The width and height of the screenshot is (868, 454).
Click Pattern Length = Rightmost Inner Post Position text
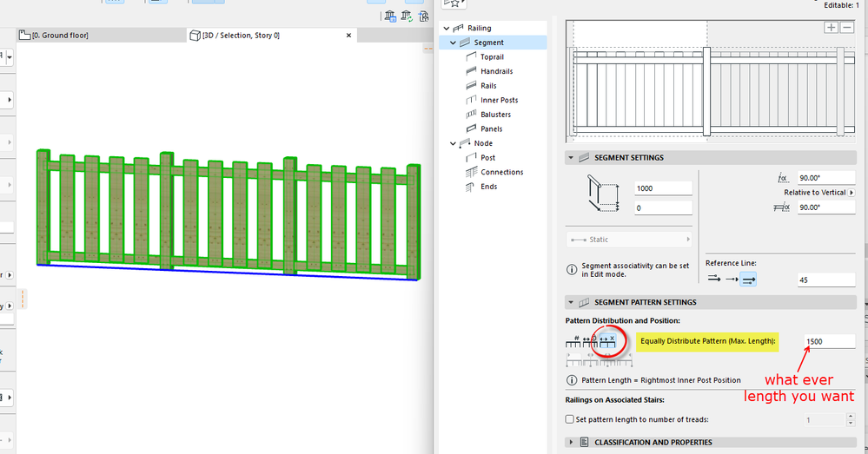(x=661, y=380)
